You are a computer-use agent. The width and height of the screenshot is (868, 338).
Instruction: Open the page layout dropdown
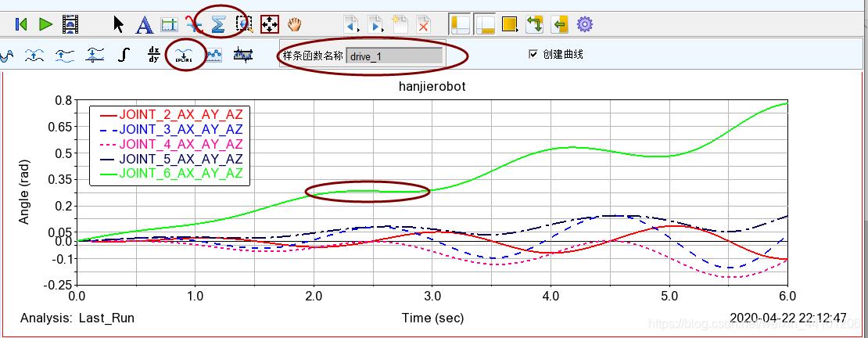pos(510,24)
